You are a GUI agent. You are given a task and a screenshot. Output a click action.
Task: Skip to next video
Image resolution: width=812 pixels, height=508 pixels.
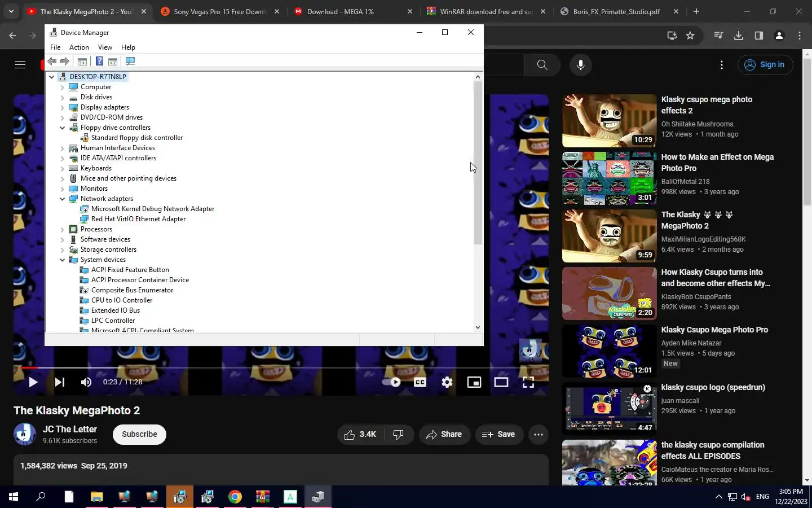point(59,382)
